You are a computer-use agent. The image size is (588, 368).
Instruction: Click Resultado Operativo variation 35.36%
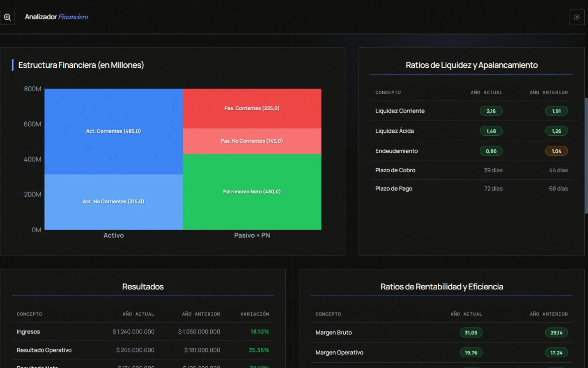(x=259, y=350)
